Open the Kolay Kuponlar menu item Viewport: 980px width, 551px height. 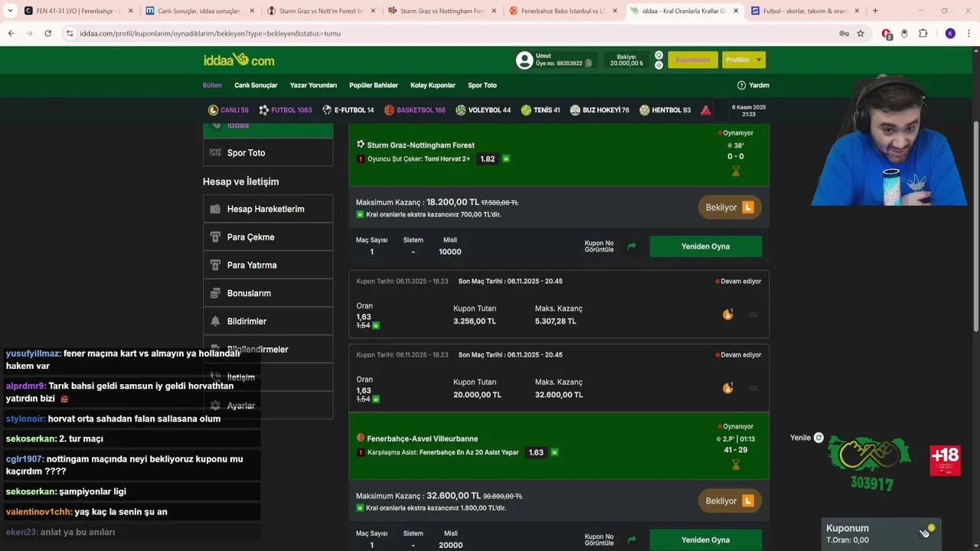(x=433, y=85)
